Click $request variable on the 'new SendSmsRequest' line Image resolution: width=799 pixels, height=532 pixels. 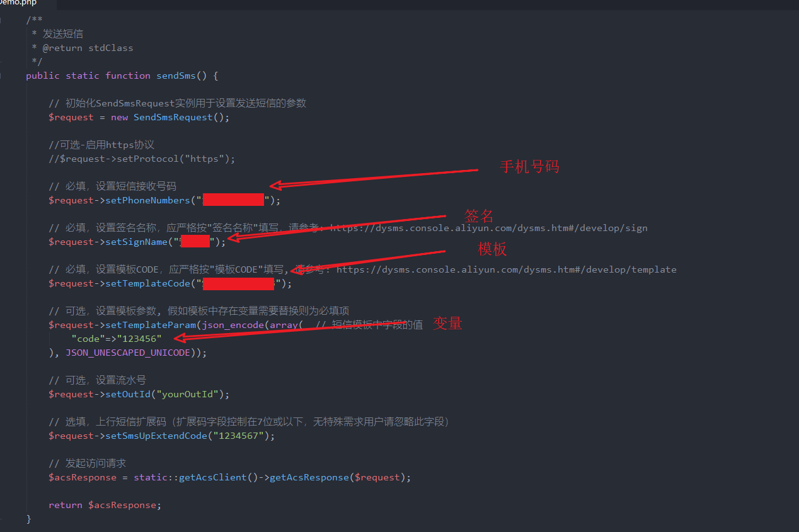(x=71, y=117)
